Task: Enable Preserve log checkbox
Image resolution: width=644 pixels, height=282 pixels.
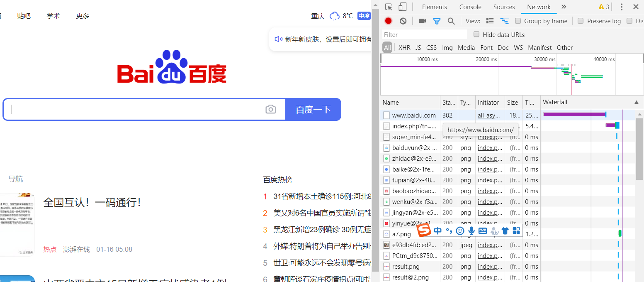Action: click(x=581, y=21)
